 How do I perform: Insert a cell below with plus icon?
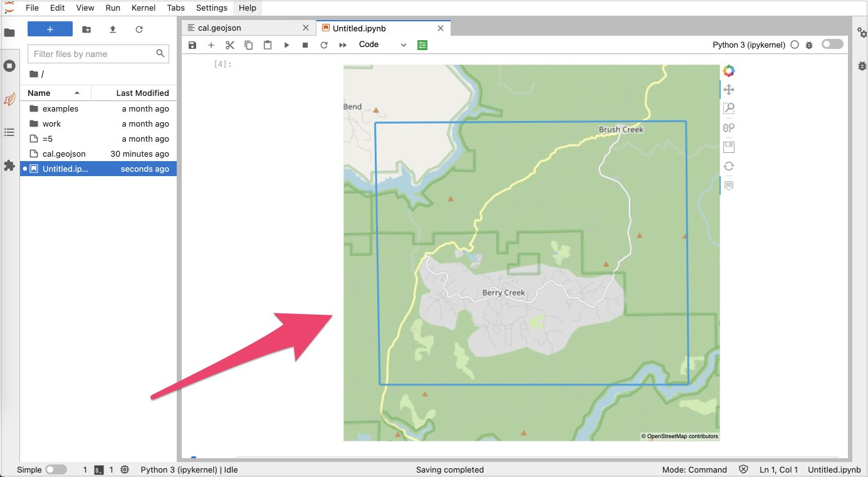click(211, 45)
